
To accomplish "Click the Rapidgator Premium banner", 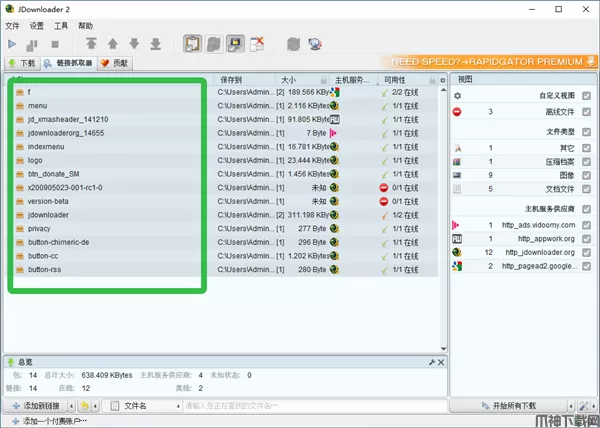I will [x=489, y=62].
